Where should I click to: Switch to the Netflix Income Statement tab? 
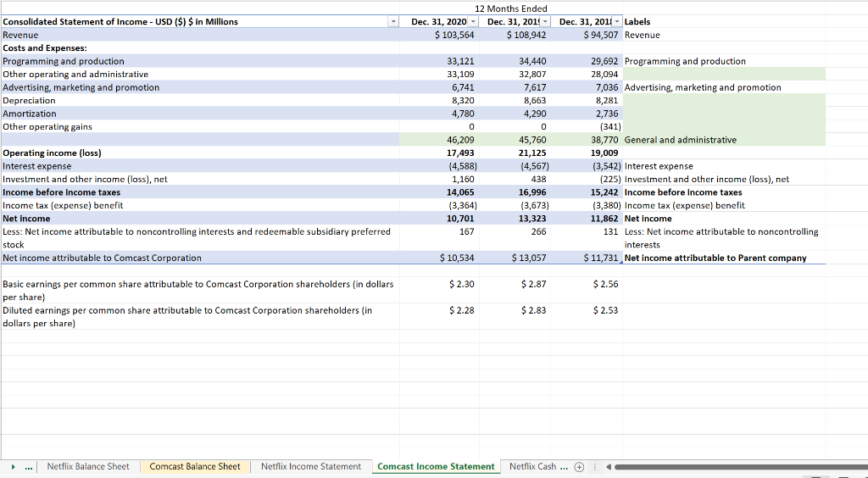point(310,466)
